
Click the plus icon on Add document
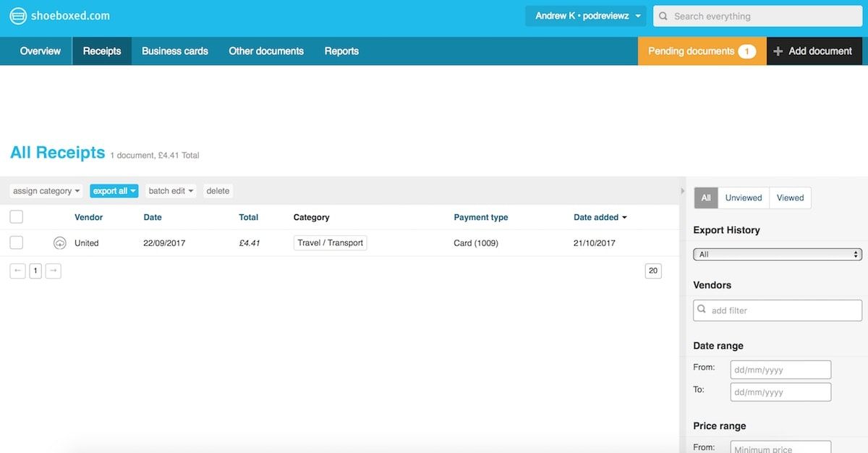pyautogui.click(x=778, y=51)
